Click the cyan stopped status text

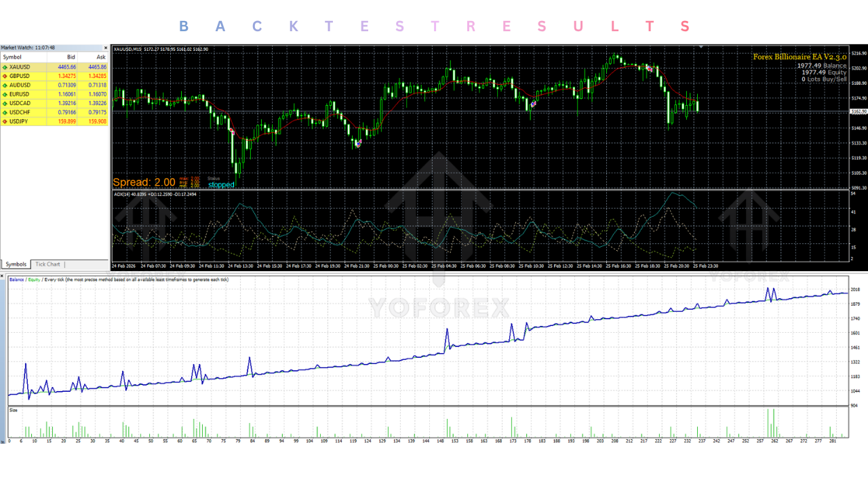click(x=221, y=184)
